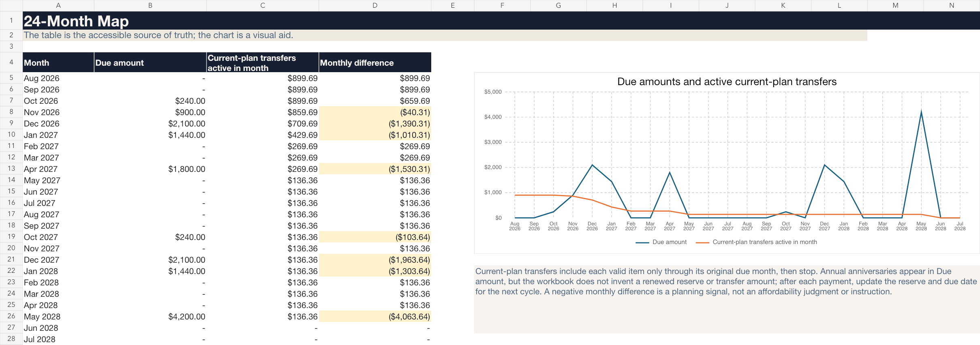Click the $709.69 transfers cell

click(263, 124)
